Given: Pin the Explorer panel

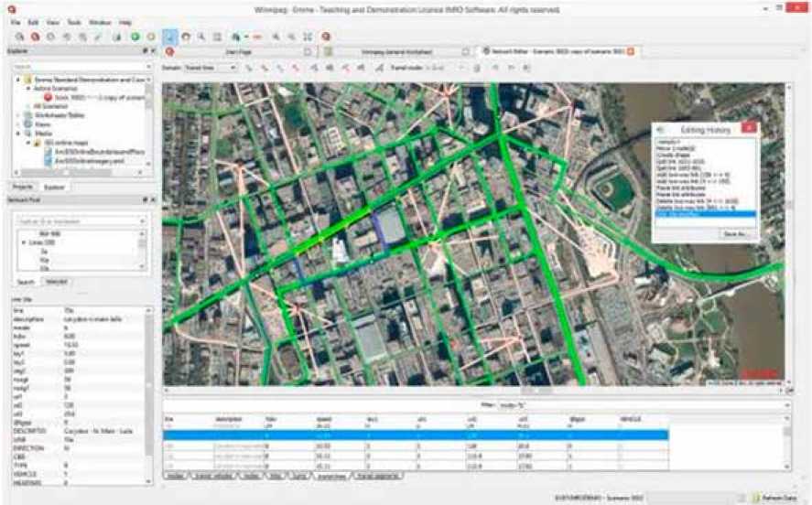Looking at the screenshot, I should [144, 51].
